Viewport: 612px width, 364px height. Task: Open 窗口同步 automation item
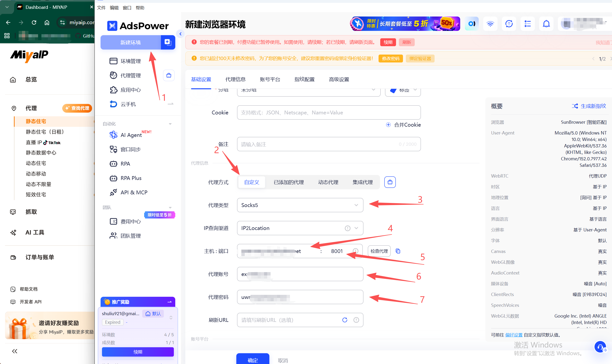(x=125, y=149)
